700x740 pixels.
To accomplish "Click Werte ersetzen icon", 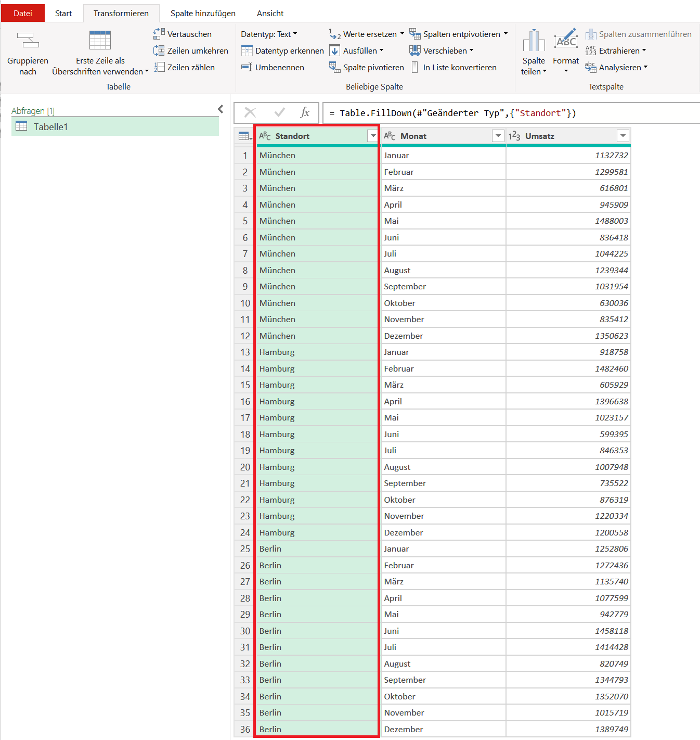I will pyautogui.click(x=335, y=34).
